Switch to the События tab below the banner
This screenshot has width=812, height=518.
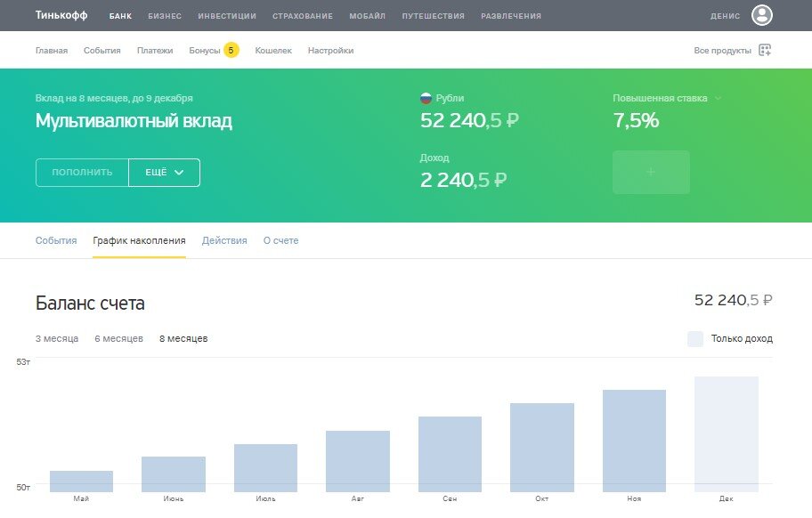pyautogui.click(x=56, y=240)
